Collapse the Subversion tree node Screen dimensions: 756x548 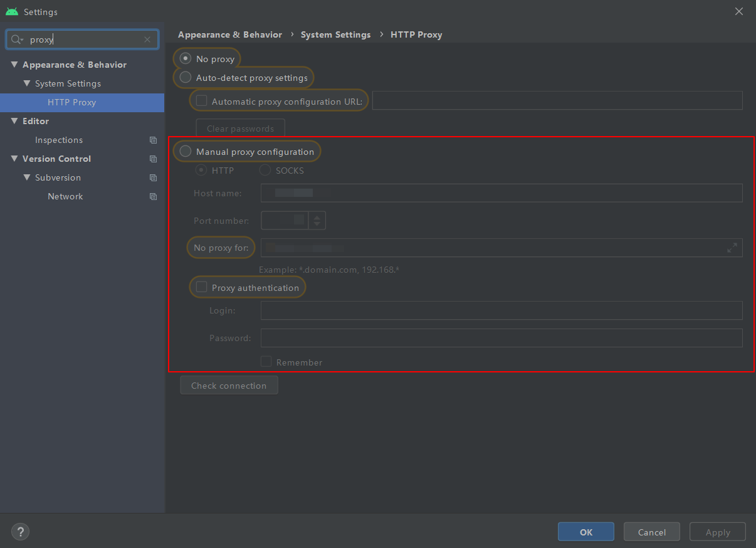(x=27, y=177)
